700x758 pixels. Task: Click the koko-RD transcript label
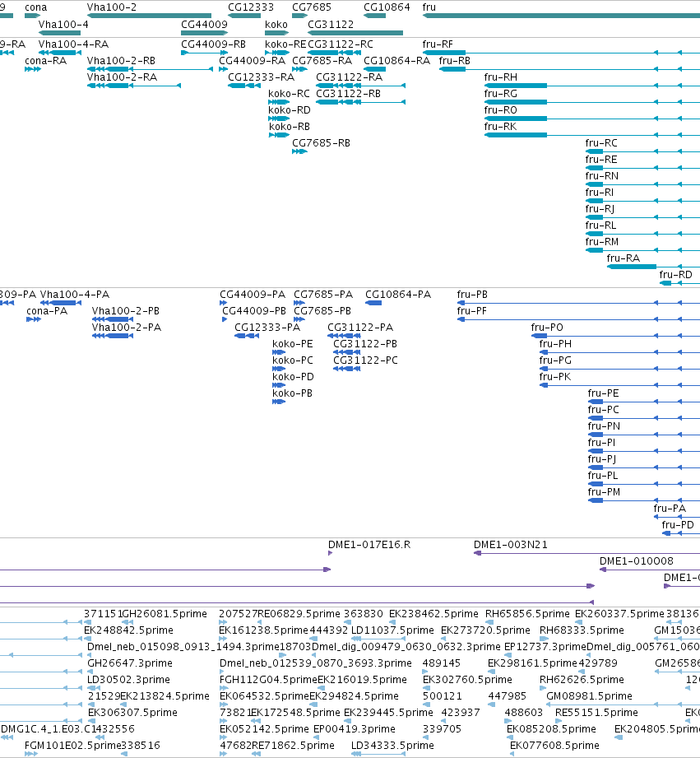pyautogui.click(x=290, y=109)
